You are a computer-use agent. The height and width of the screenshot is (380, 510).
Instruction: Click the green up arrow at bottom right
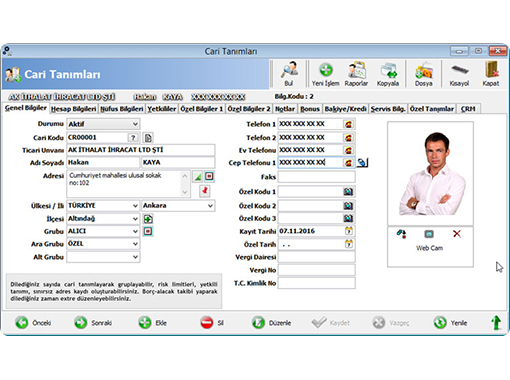496,323
